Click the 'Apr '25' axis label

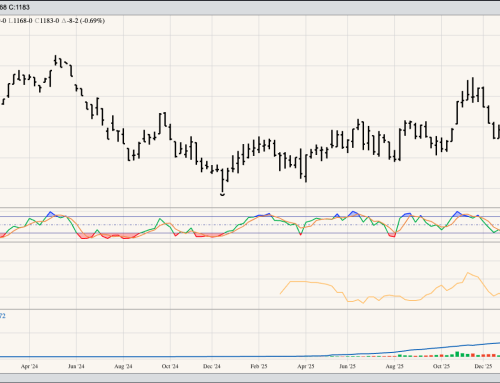pos(306,366)
